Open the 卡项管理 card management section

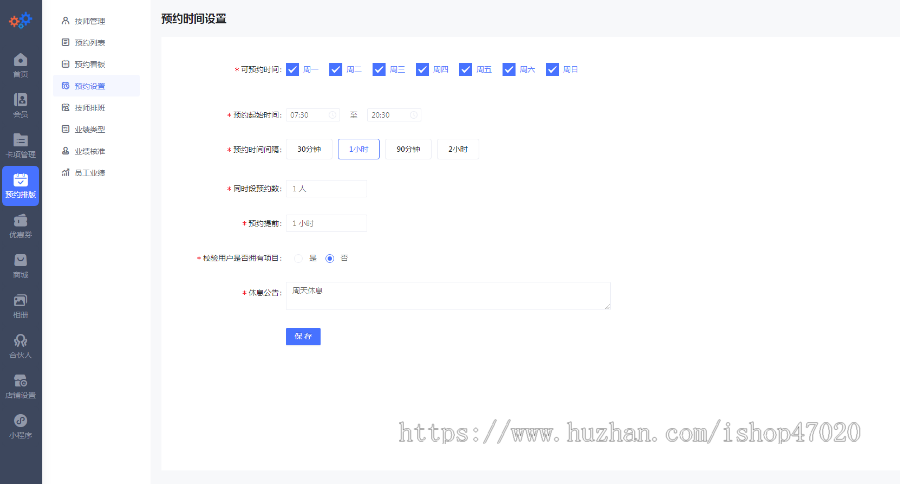[21, 146]
